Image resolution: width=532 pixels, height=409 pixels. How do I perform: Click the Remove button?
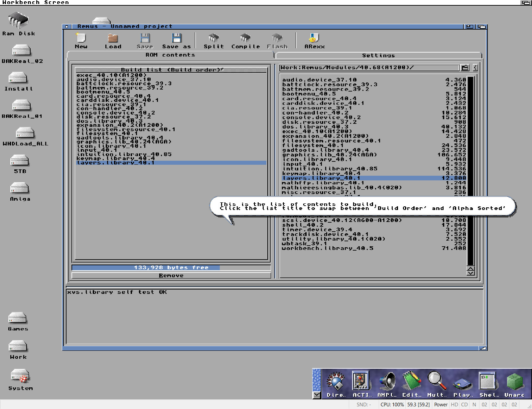171,276
